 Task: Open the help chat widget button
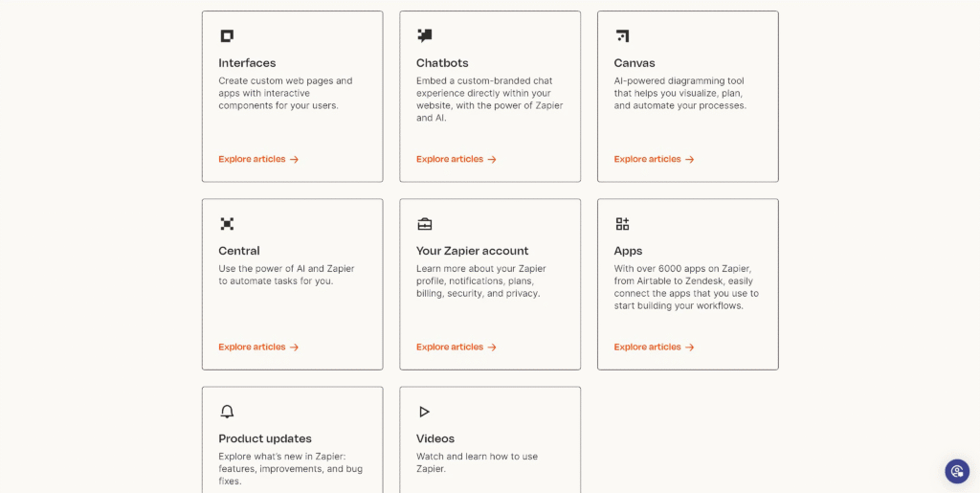tap(957, 471)
